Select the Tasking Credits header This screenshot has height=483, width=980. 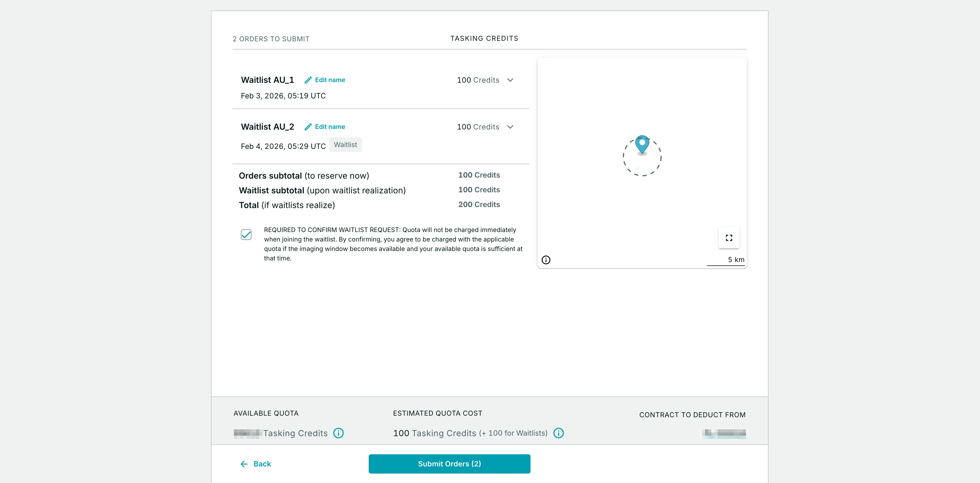coord(484,38)
